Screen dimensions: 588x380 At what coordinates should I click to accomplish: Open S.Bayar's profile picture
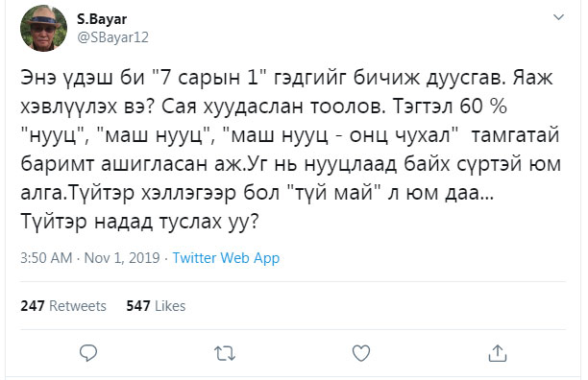coord(43,29)
